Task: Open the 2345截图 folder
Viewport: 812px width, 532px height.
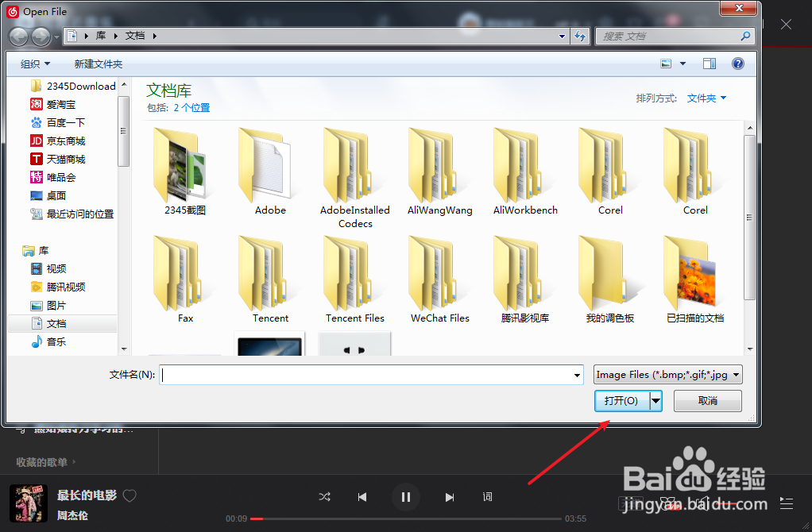Action: 185,172
